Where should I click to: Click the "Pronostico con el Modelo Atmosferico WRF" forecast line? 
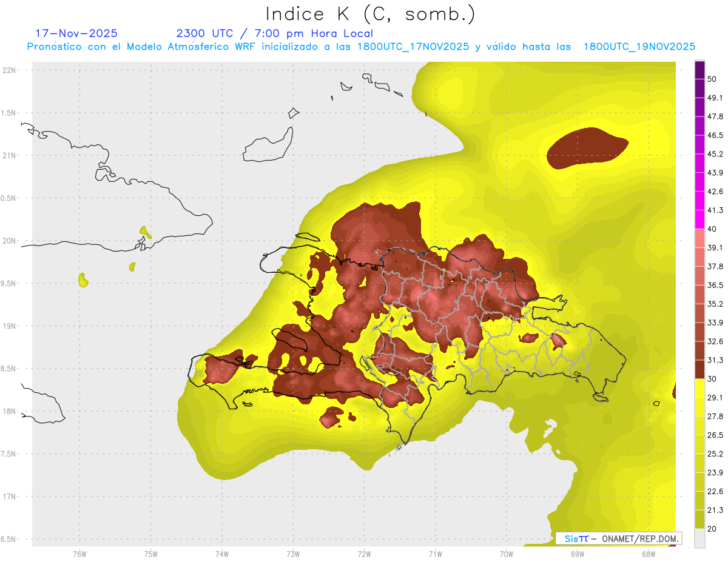(361, 47)
